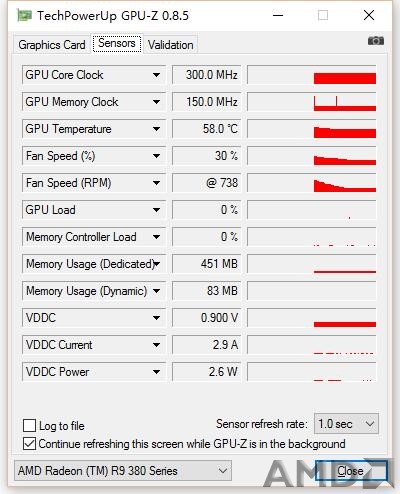Switch to the Validation tab
The width and height of the screenshot is (400, 494).
(171, 45)
